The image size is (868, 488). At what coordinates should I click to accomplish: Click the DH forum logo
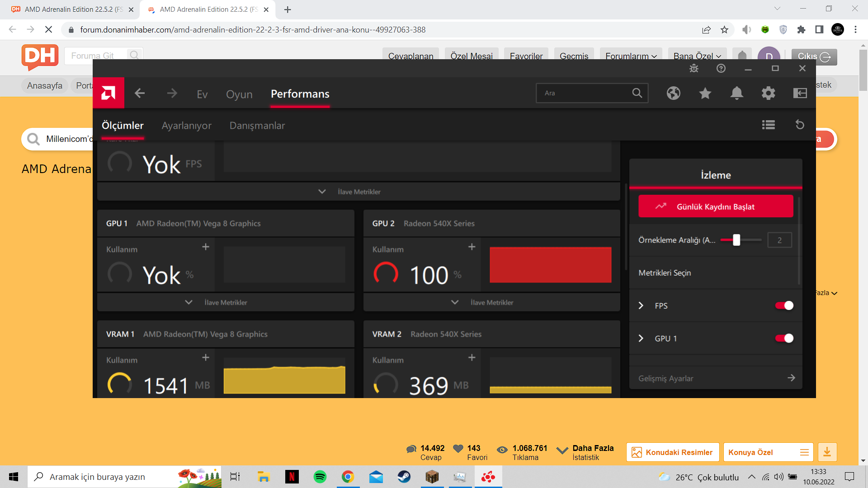point(40,57)
